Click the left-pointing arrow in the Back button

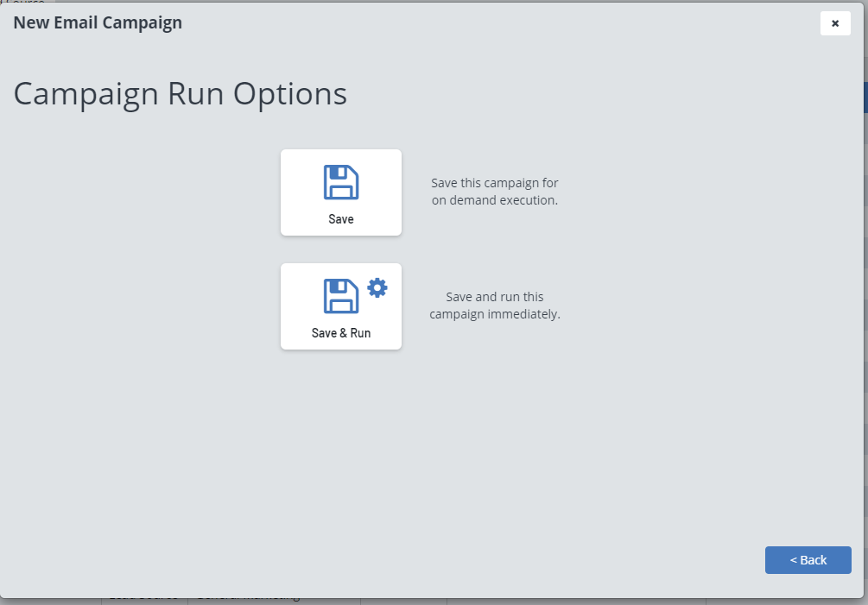pos(794,560)
